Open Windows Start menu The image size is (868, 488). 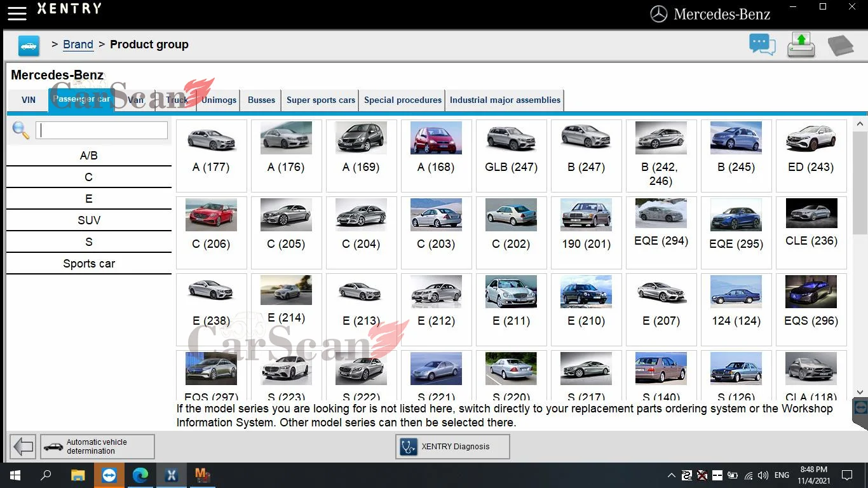[15, 475]
